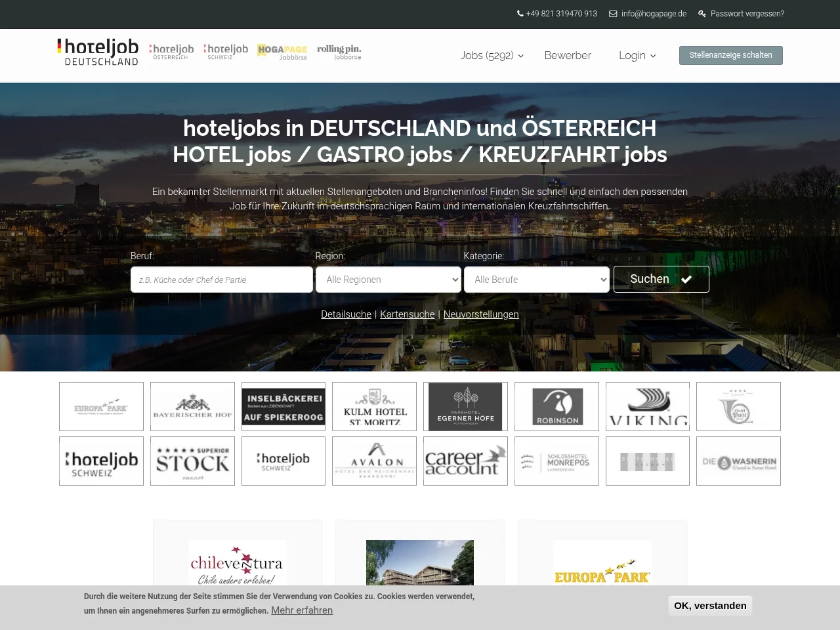Email info@hogapage.de link

pyautogui.click(x=648, y=14)
